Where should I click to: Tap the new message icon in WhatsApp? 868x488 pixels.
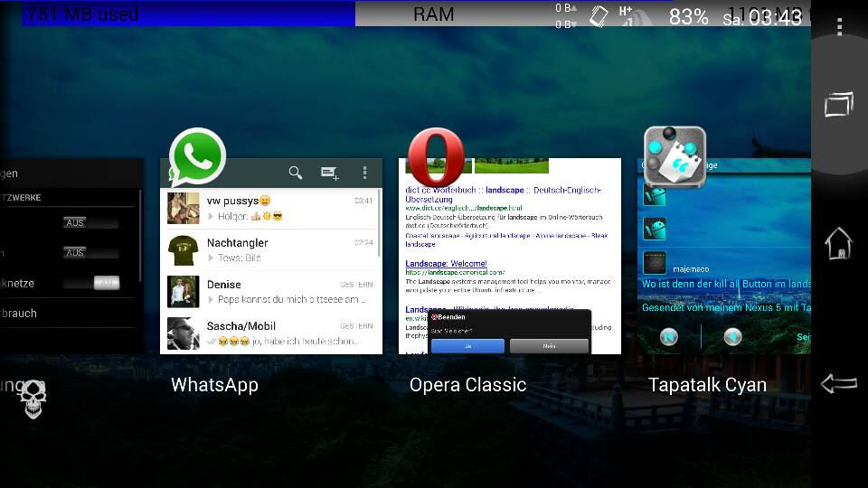tap(330, 173)
